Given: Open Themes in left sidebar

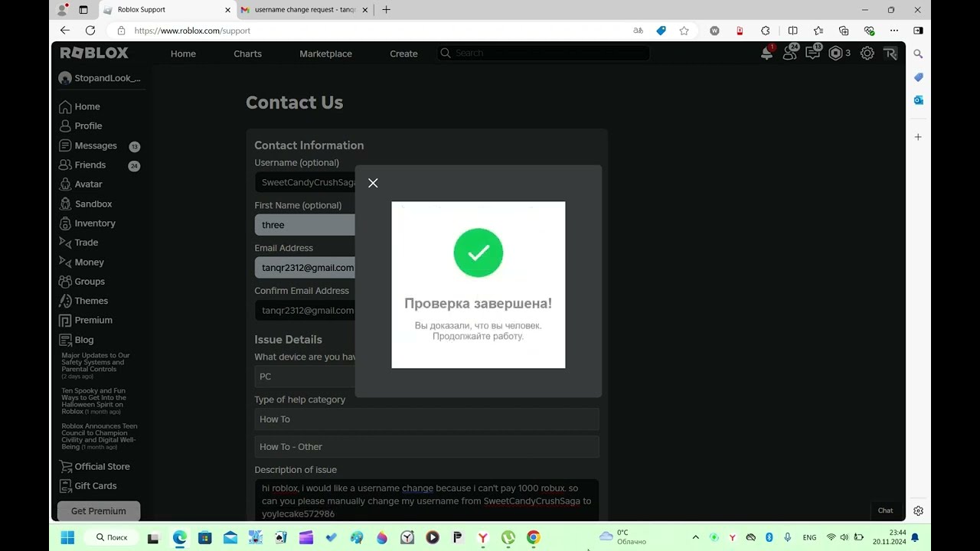Looking at the screenshot, I should click(83, 301).
